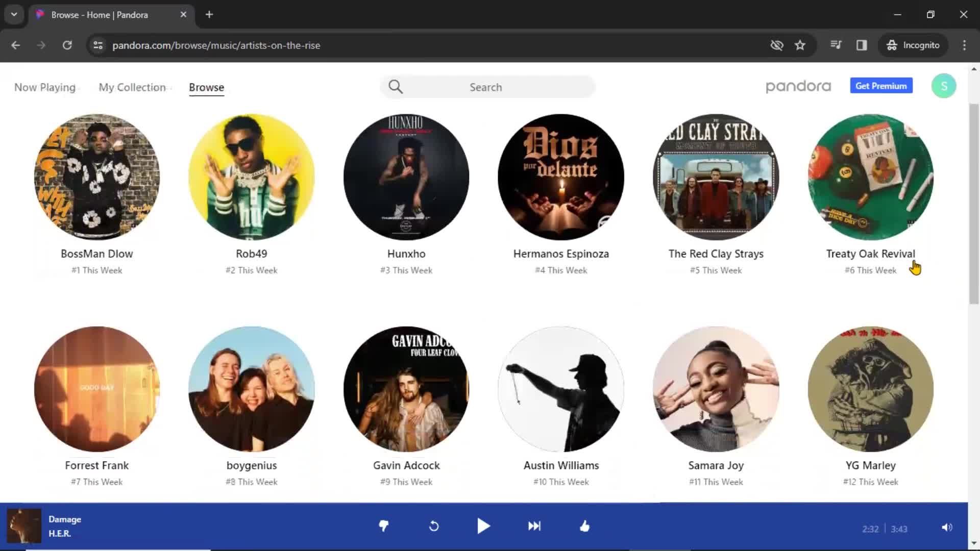Click the Browse tab

(x=206, y=87)
